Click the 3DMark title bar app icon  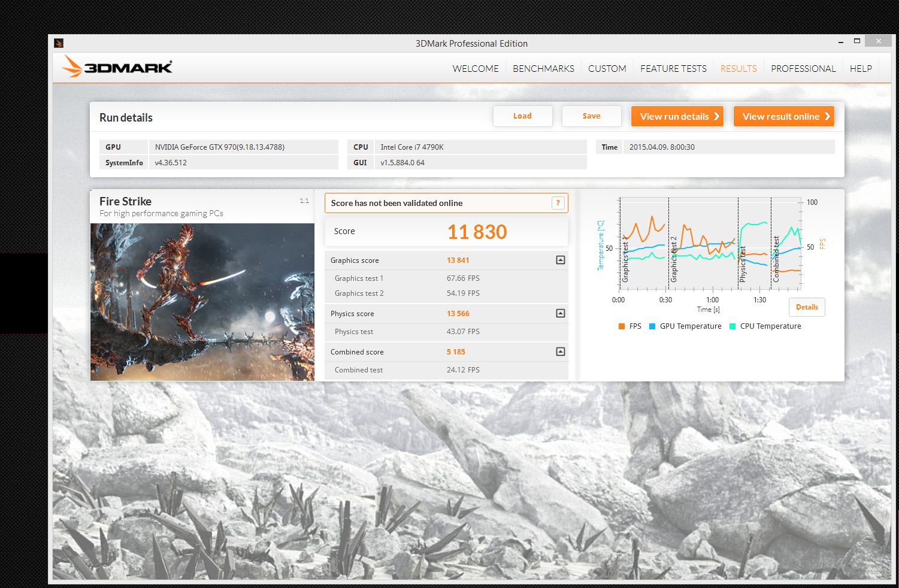(59, 43)
